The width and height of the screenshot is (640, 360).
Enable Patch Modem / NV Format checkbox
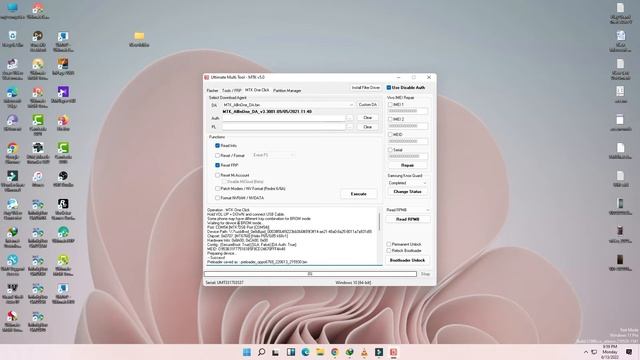click(218, 189)
